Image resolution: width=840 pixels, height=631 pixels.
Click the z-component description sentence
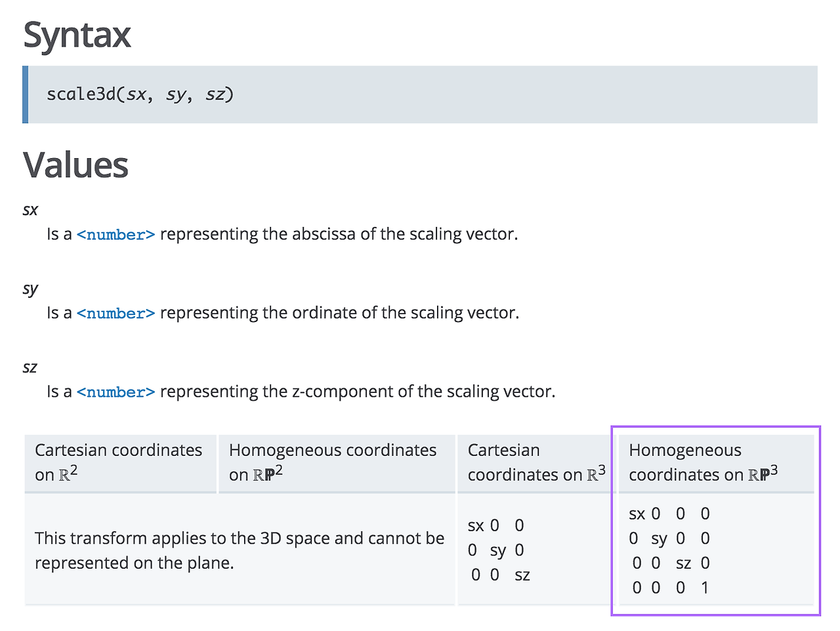coord(301,392)
